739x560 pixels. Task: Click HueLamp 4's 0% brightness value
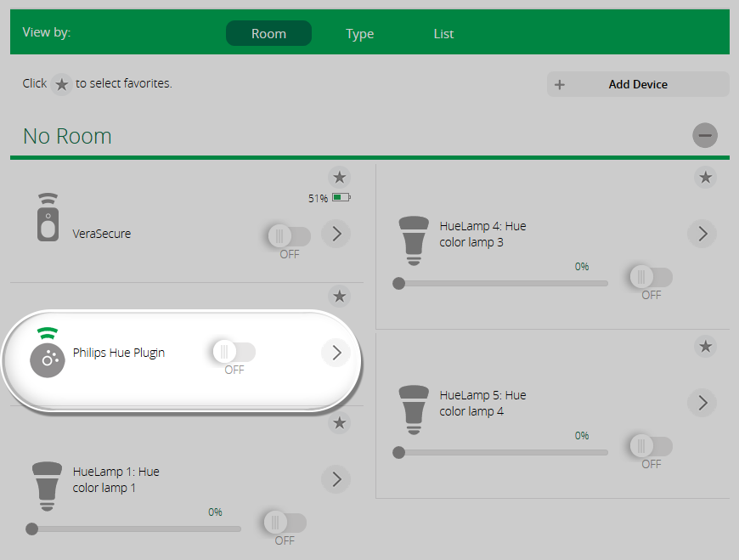[x=582, y=266]
